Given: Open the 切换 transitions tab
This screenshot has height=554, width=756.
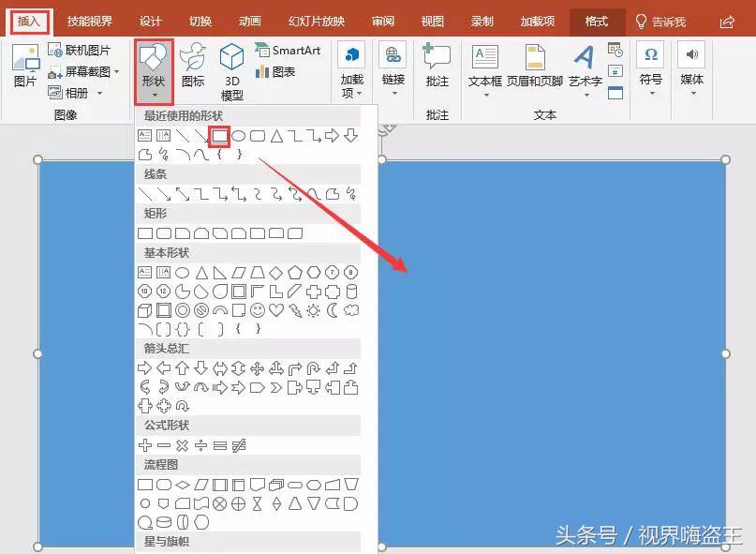Looking at the screenshot, I should pos(200,22).
